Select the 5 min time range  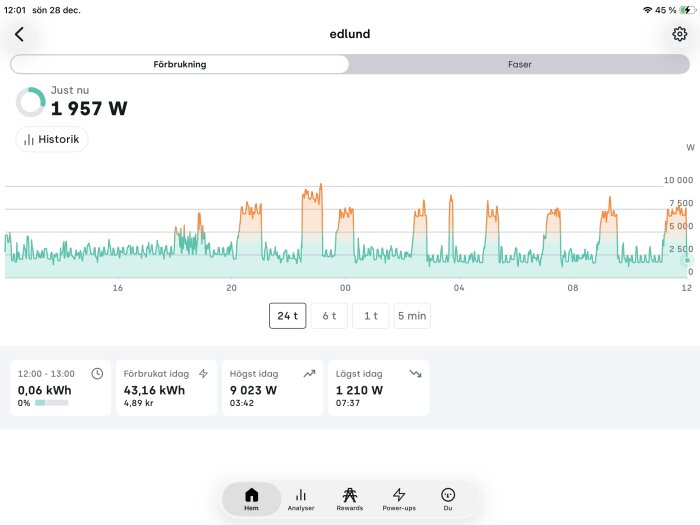(x=412, y=316)
